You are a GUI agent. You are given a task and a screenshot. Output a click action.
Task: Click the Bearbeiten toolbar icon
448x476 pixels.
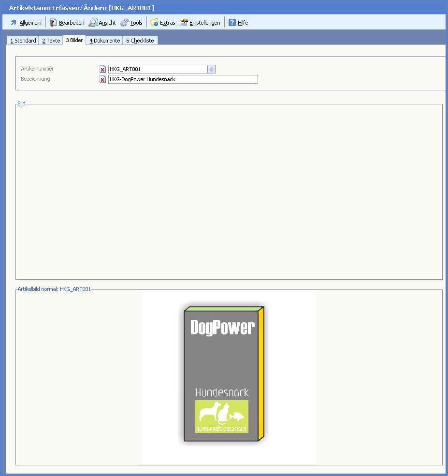tap(53, 23)
